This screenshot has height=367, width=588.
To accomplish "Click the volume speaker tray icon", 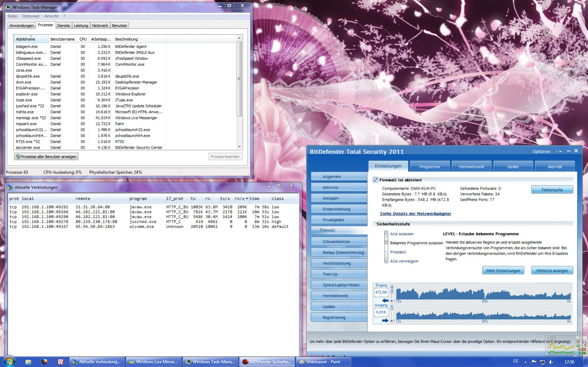I will 551,362.
